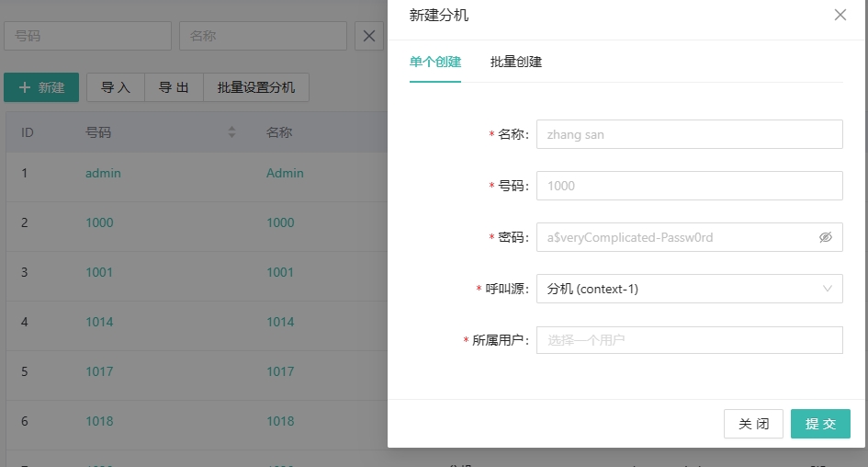Focus the 密码 password field
This screenshot has width=868, height=467.
689,237
